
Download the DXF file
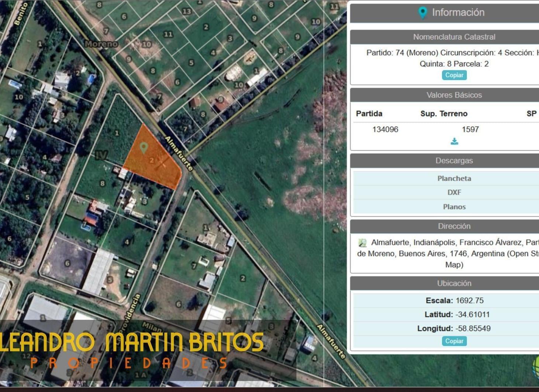coord(454,192)
